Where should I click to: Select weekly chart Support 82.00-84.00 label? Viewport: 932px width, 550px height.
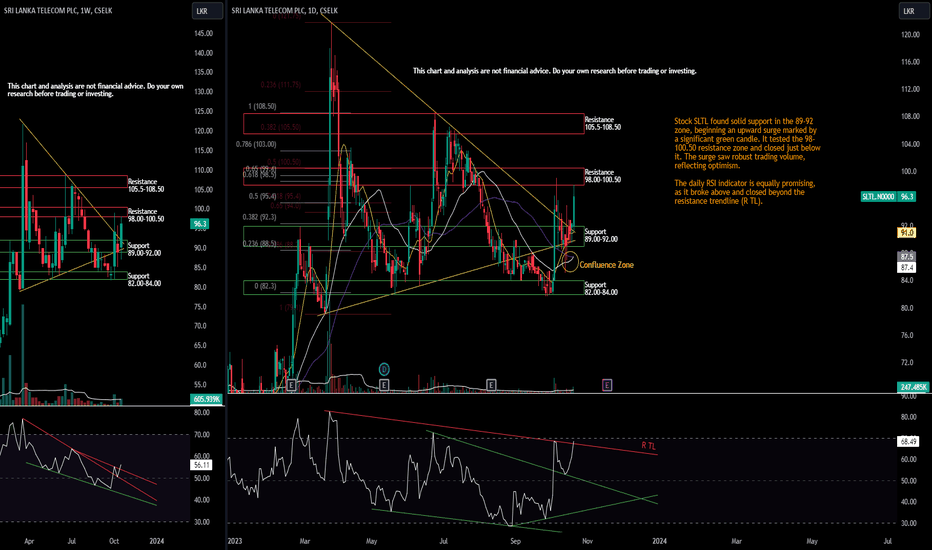coord(144,279)
